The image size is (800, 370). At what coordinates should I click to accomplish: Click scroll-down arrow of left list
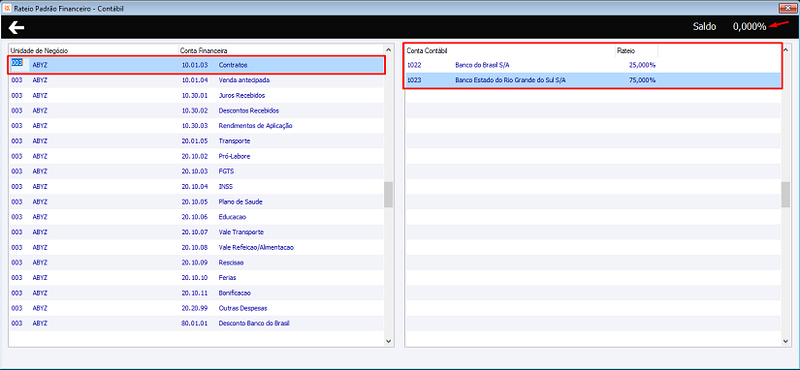tap(388, 341)
